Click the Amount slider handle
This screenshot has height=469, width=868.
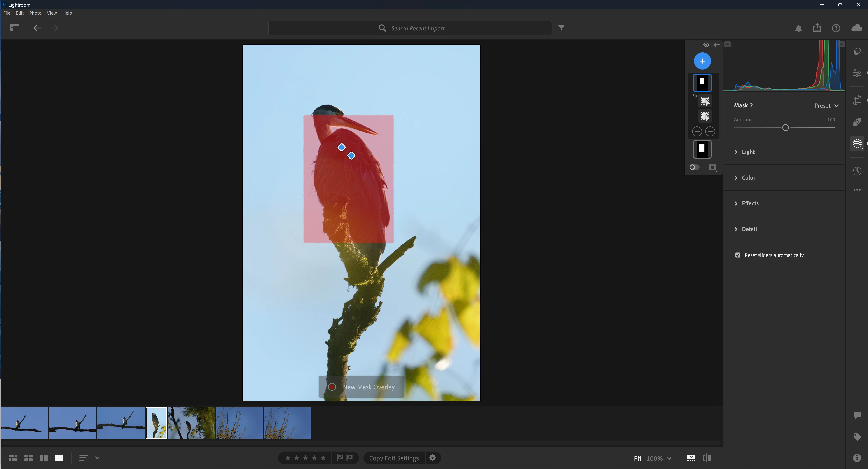[x=785, y=128]
